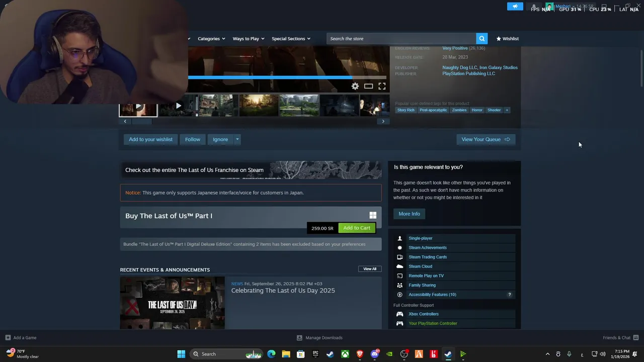Open Discord from the taskbar

tap(374, 354)
